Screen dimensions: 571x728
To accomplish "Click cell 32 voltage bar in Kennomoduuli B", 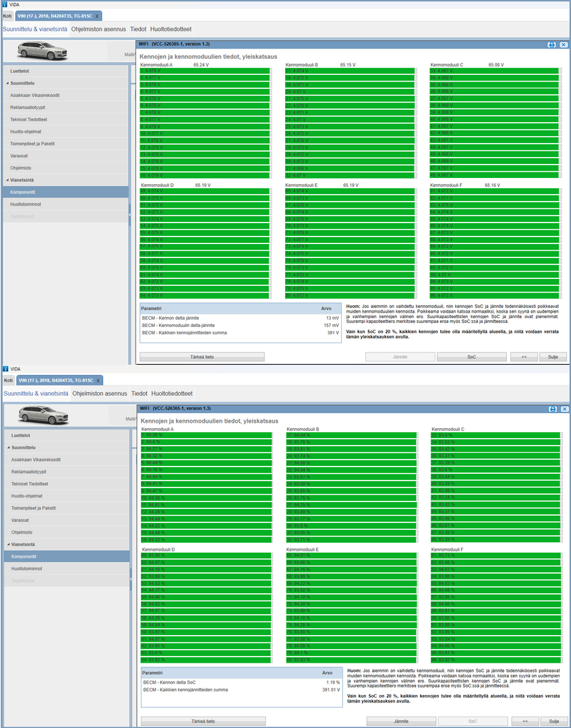I will 350,175.
